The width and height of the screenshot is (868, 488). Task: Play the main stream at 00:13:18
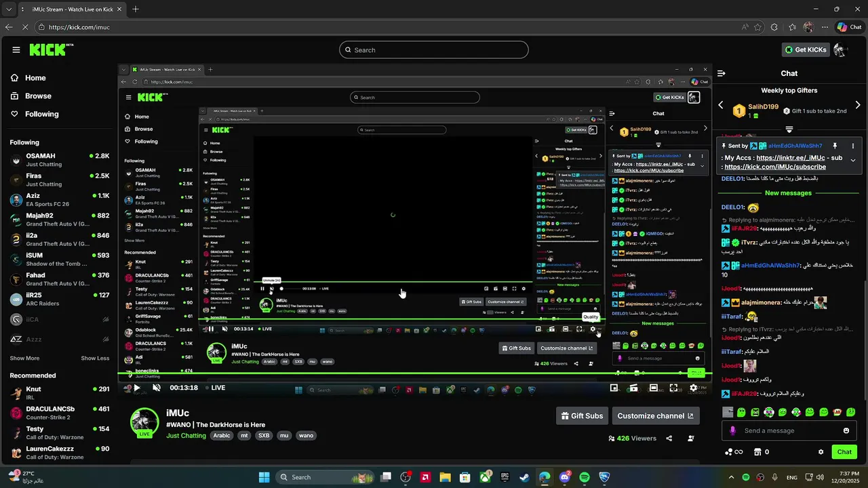tap(136, 388)
